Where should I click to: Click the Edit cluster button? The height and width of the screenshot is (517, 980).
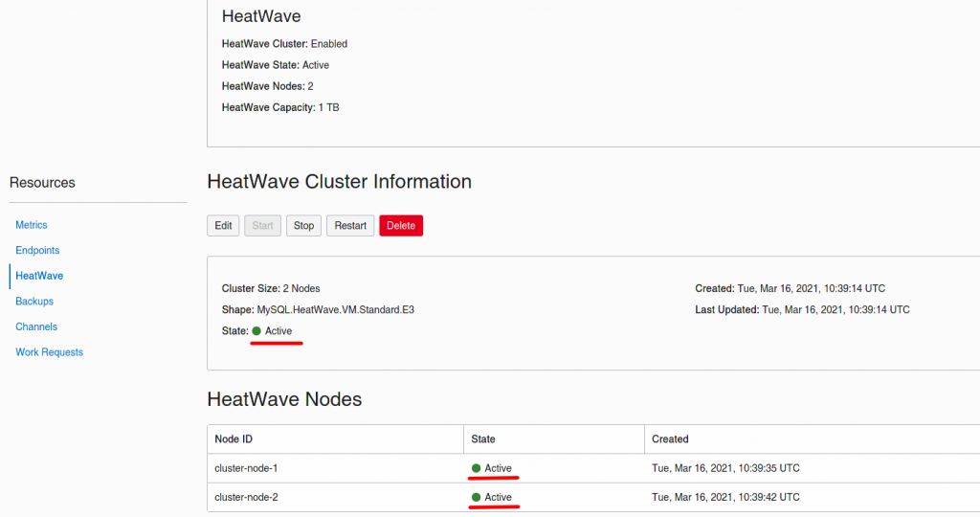(x=223, y=226)
